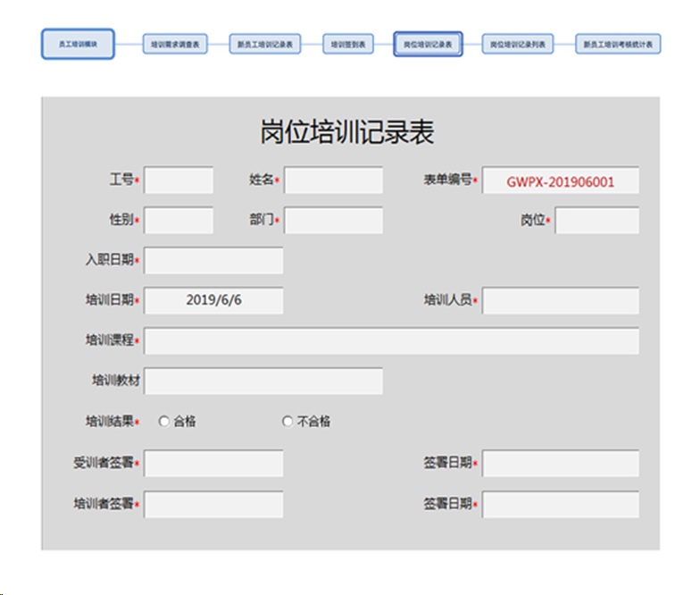The width and height of the screenshot is (700, 595).
Task: Navigate to the 新员工培训考核统计表 page
Action: [x=618, y=44]
